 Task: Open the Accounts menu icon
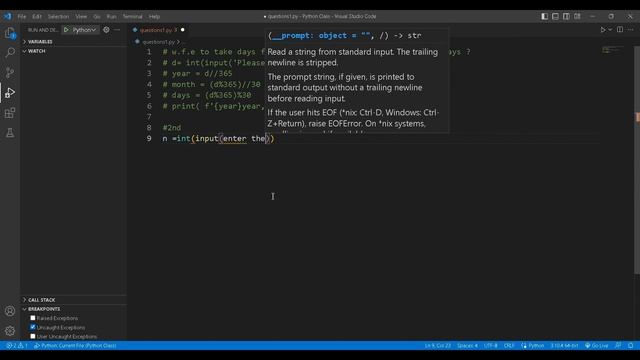pyautogui.click(x=10, y=311)
